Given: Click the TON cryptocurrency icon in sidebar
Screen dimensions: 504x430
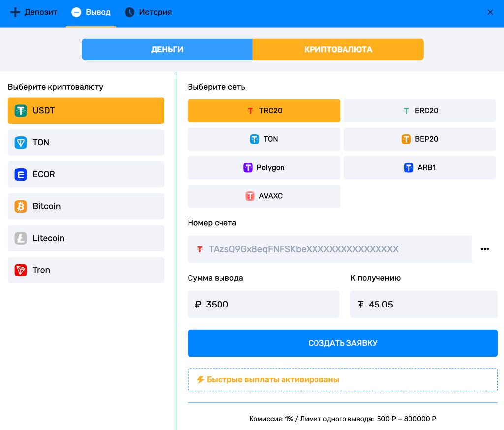Looking at the screenshot, I should coord(20,143).
